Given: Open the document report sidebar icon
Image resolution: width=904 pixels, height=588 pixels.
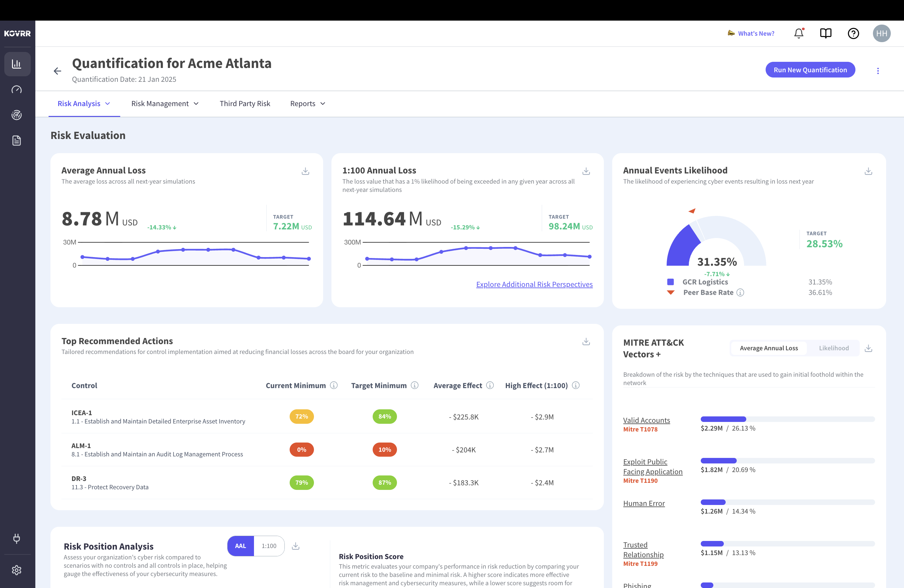Looking at the screenshot, I should (17, 141).
